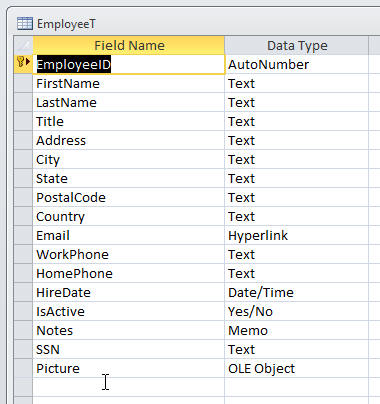Click the Text data type for LastName
Image resolution: width=380 pixels, height=404 pixels.
click(x=297, y=102)
